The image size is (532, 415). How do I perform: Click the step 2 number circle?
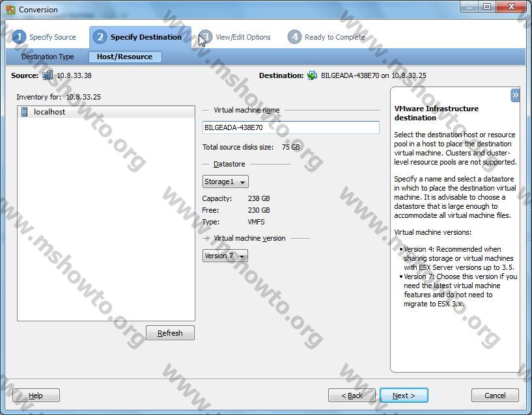click(100, 37)
